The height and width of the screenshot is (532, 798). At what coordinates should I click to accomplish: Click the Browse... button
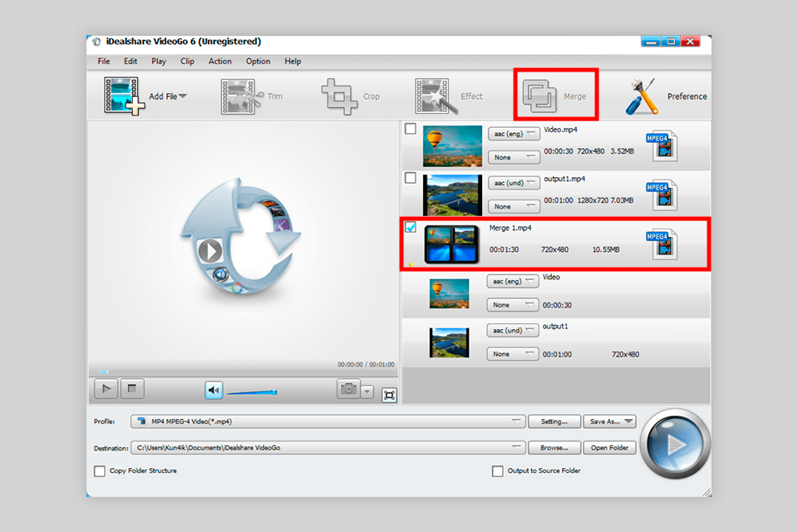click(x=554, y=447)
